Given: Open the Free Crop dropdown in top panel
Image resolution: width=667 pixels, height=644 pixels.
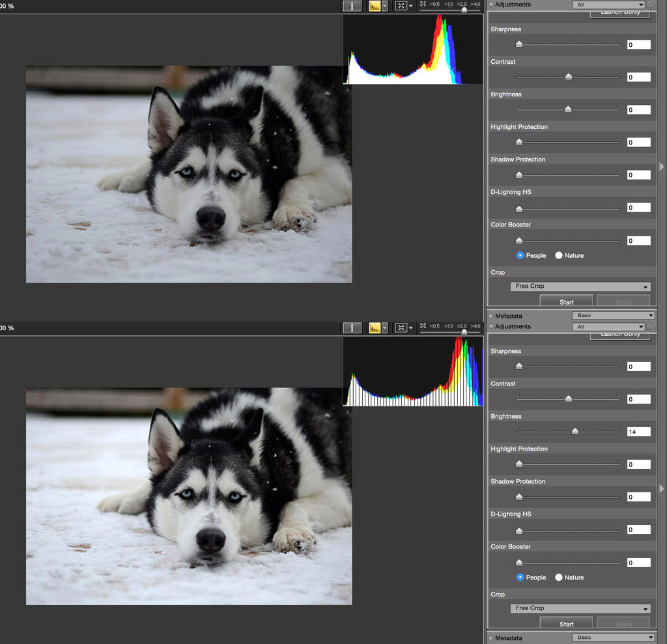Looking at the screenshot, I should [x=580, y=287].
